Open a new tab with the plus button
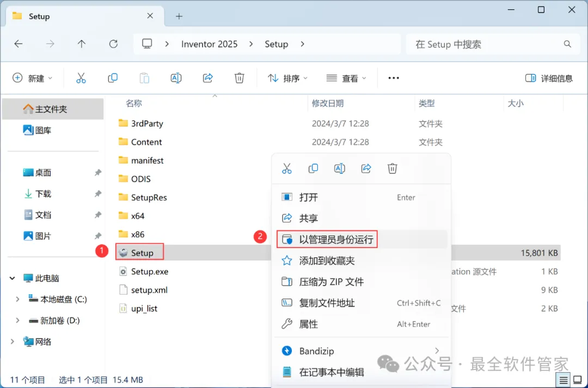The height and width of the screenshot is (388, 588). 179,16
